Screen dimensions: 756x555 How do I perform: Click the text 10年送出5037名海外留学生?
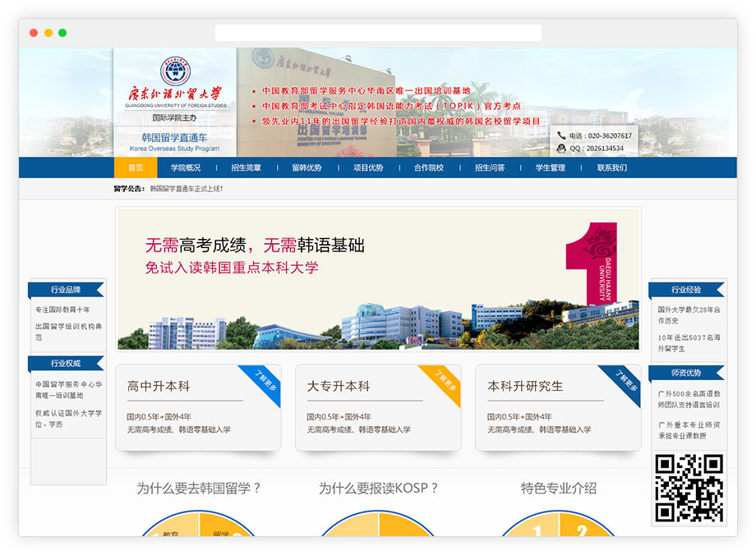(689, 343)
